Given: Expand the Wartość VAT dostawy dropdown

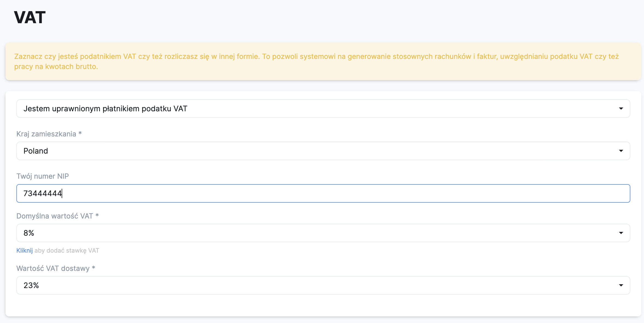Looking at the screenshot, I should [x=323, y=285].
